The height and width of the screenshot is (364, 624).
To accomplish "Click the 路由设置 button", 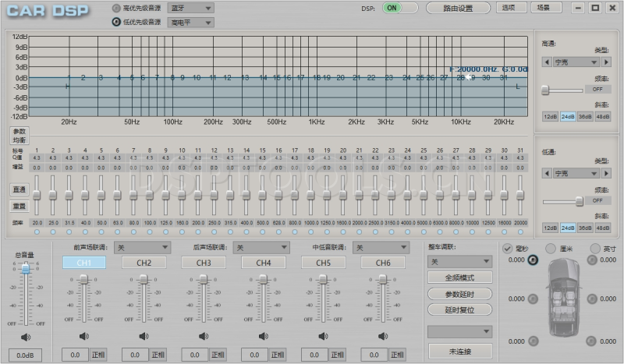I will click(x=459, y=8).
